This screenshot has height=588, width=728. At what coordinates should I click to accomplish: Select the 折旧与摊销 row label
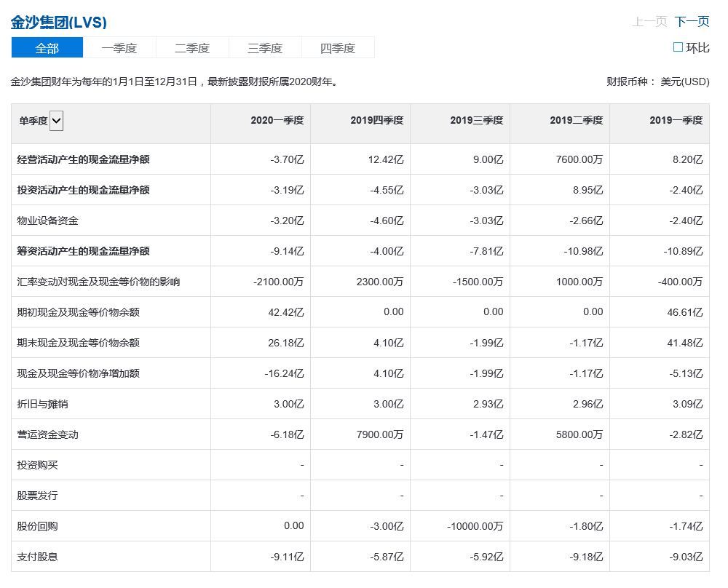click(x=42, y=404)
